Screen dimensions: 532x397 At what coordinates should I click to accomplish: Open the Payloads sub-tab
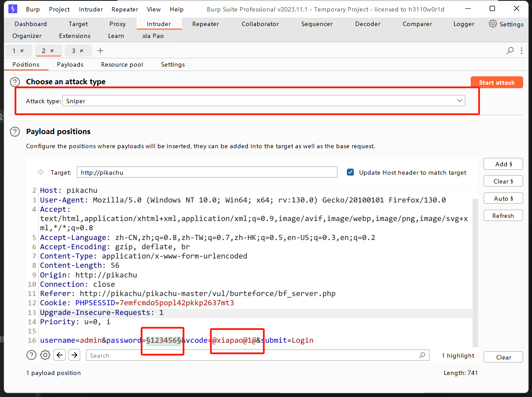(70, 64)
